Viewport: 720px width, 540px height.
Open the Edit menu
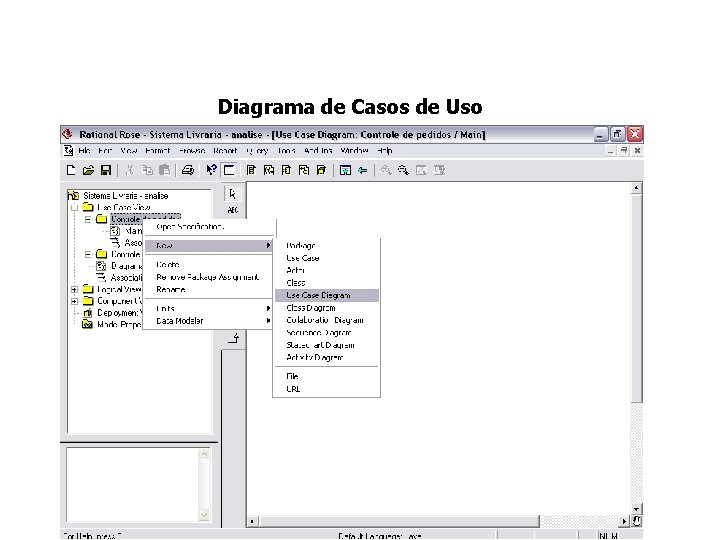tap(105, 151)
